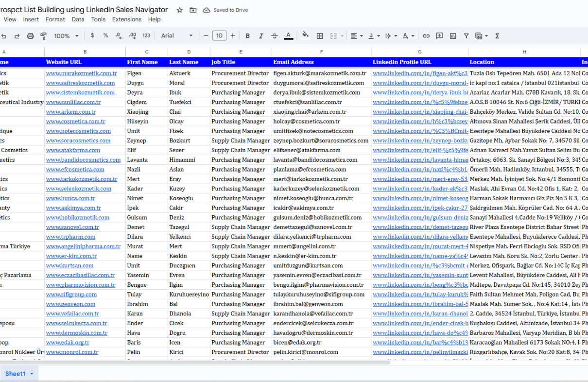The width and height of the screenshot is (588, 382).
Task: Open the Data menu
Action: tap(78, 19)
